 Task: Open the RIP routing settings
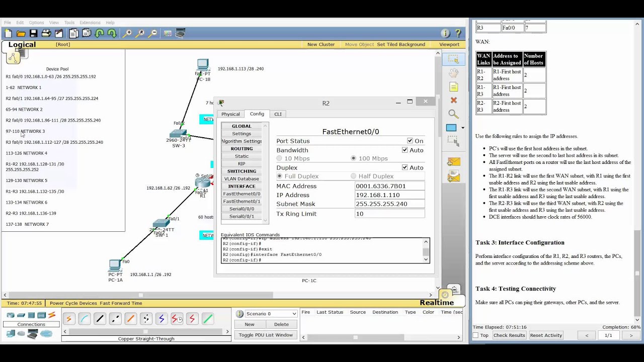point(242,163)
